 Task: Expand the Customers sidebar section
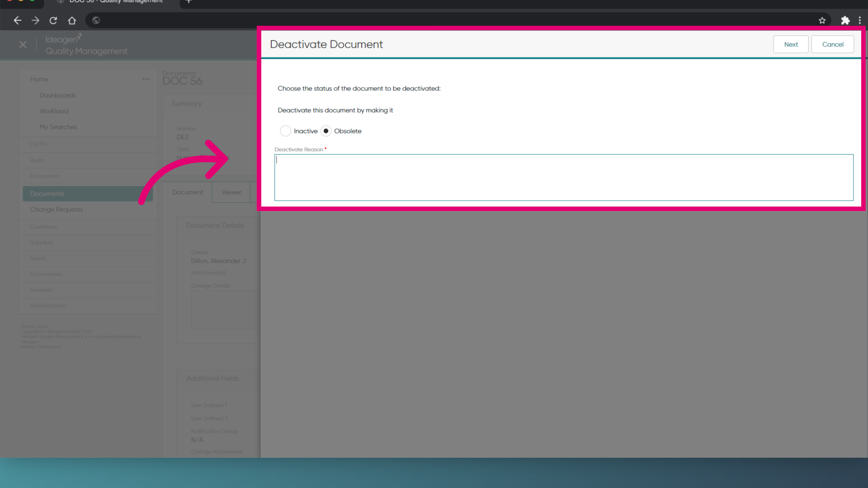click(x=88, y=227)
